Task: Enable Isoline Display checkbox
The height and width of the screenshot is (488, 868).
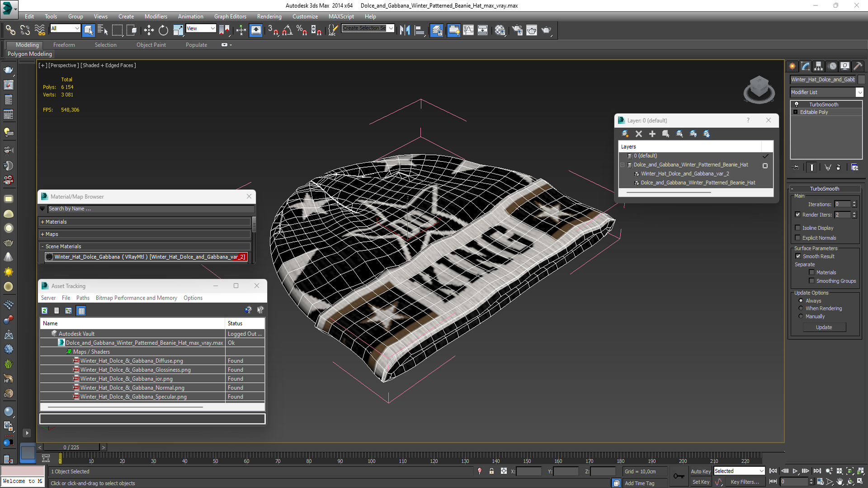Action: [798, 228]
